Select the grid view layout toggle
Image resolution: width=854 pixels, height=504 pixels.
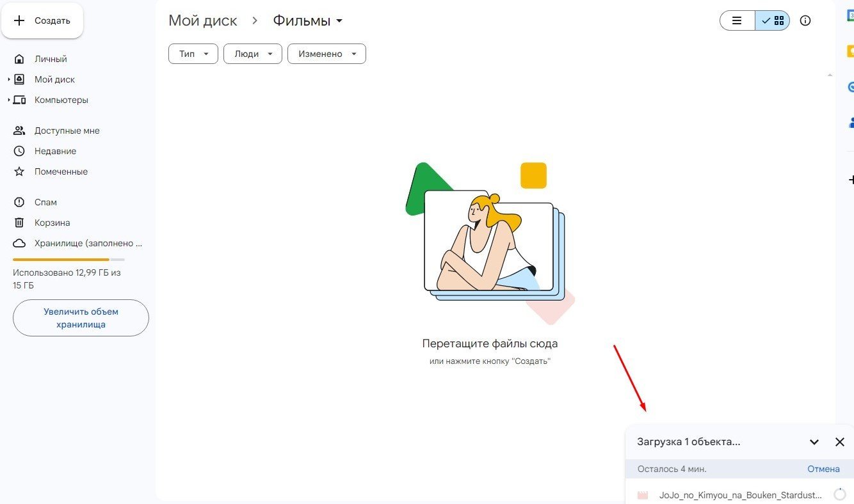[x=773, y=20]
